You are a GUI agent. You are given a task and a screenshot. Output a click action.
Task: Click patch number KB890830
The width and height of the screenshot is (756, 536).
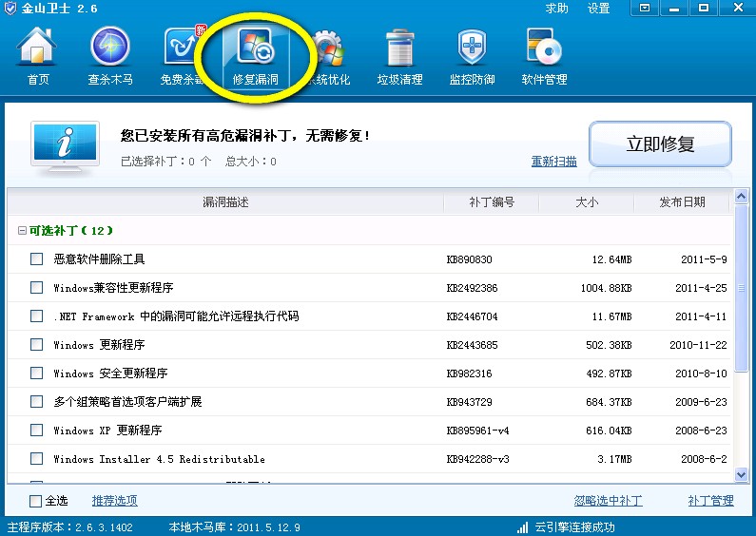coord(469,259)
